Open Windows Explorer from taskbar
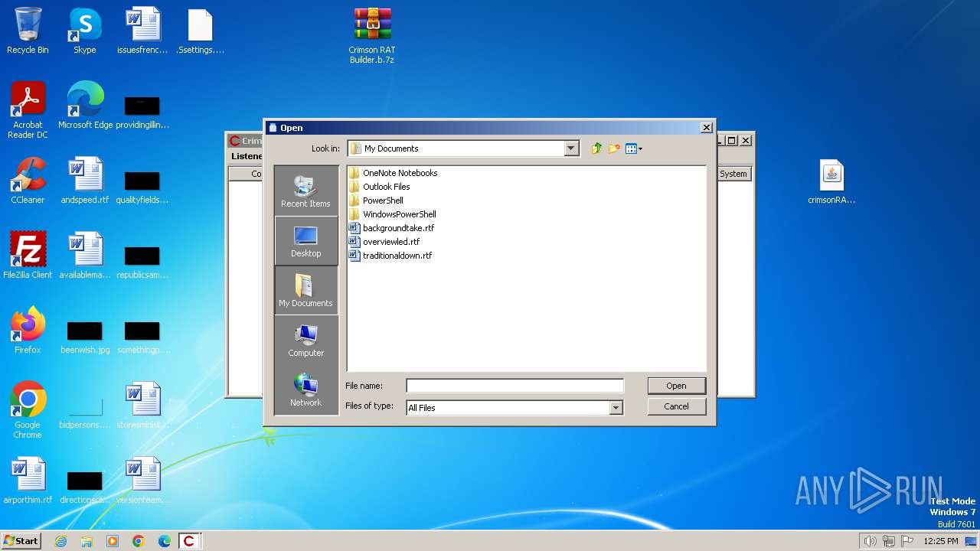Viewport: 980px width, 551px height. [x=87, y=541]
